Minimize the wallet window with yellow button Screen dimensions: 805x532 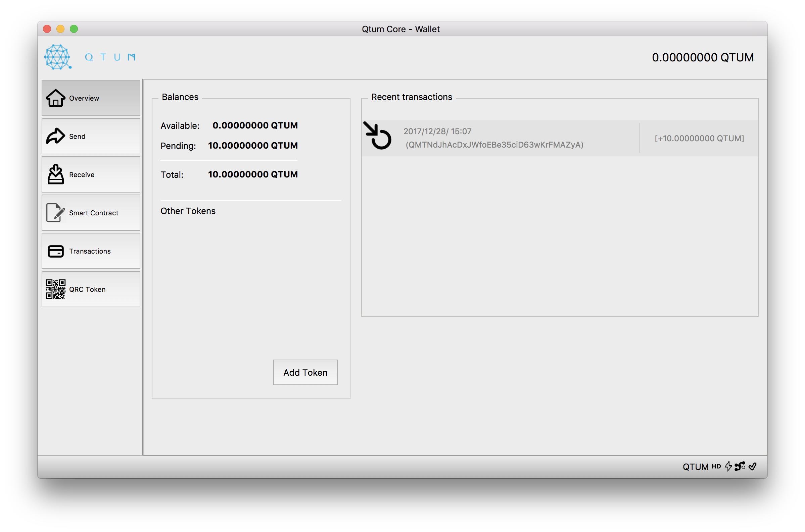click(61, 29)
